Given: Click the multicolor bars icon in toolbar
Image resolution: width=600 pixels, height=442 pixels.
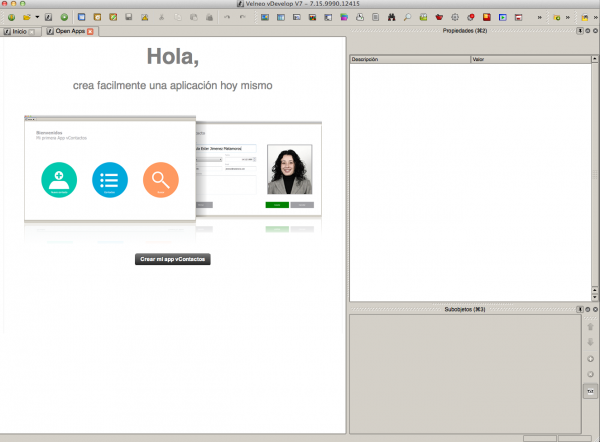Looking at the screenshot, I should (312, 17).
